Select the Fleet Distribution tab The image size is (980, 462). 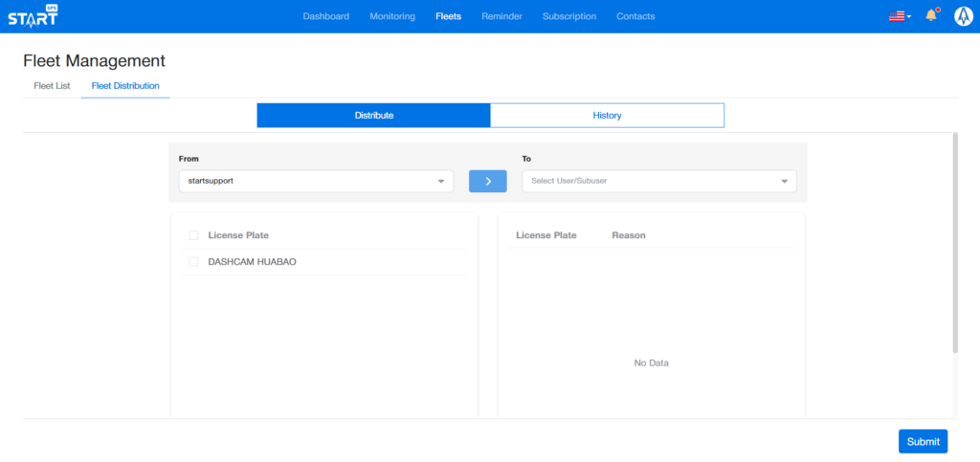click(125, 86)
